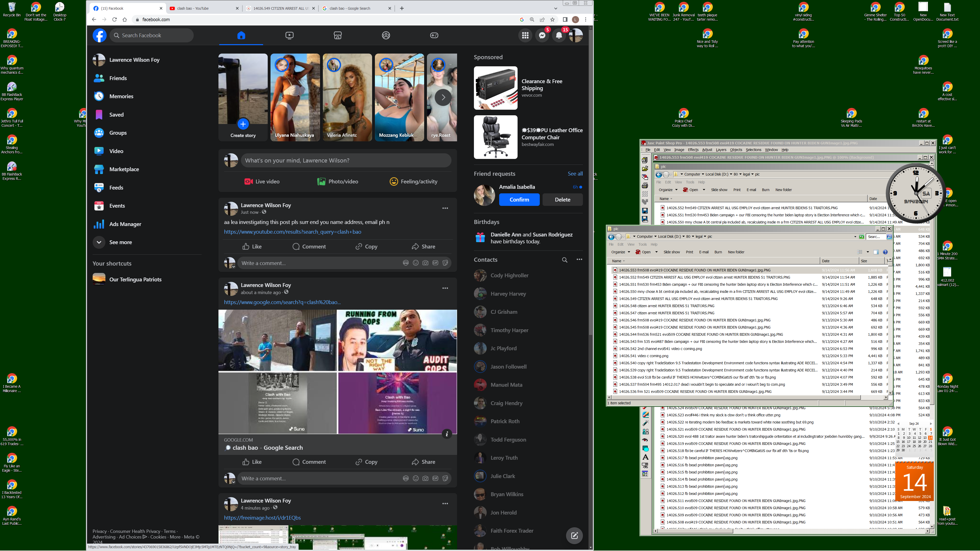Open options menu on newest post
This screenshot has width=980, height=551.
[445, 208]
